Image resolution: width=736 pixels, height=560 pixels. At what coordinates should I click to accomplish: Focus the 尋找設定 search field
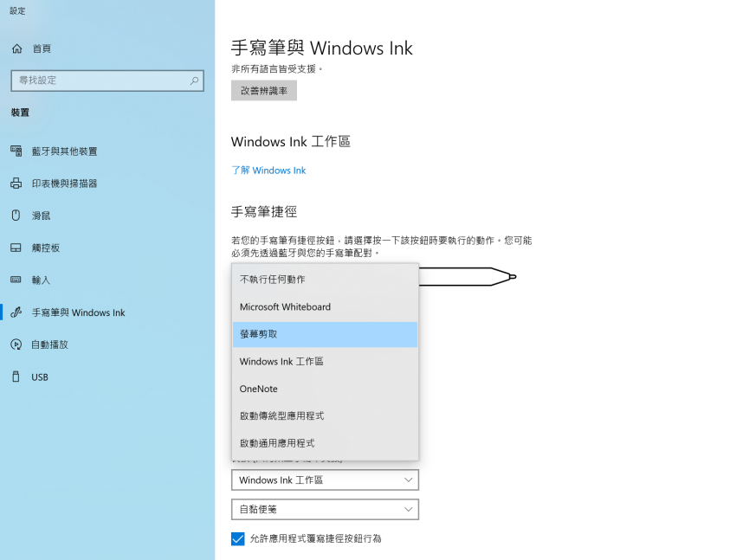(x=107, y=80)
